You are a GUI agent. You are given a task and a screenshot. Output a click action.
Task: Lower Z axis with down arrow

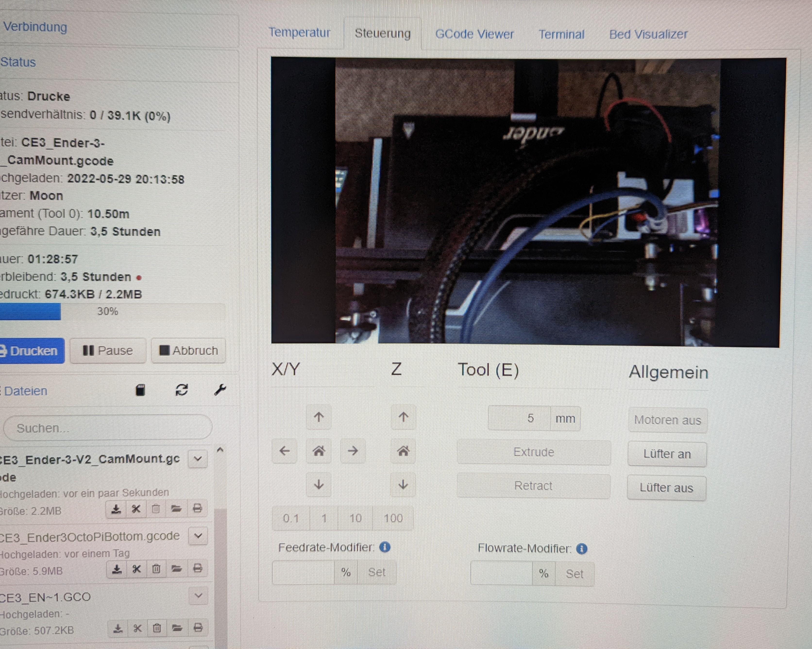click(403, 484)
